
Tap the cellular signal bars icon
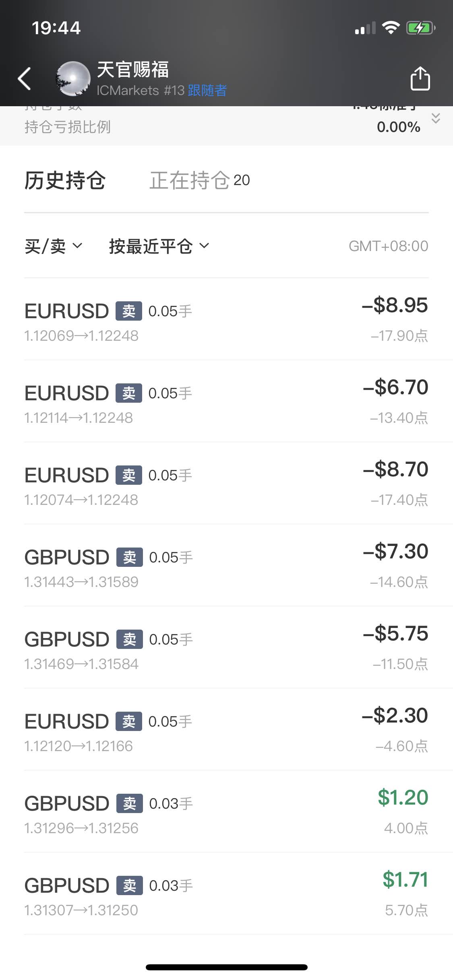click(365, 28)
